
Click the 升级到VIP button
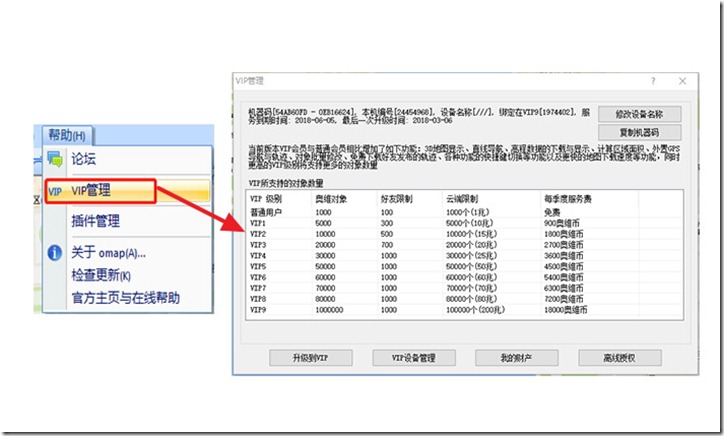point(311,357)
